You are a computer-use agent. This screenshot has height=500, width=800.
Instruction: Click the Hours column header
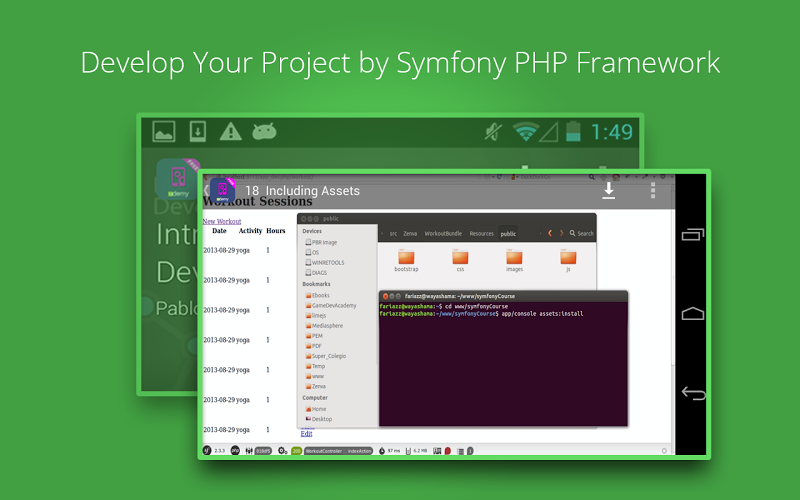(276, 231)
